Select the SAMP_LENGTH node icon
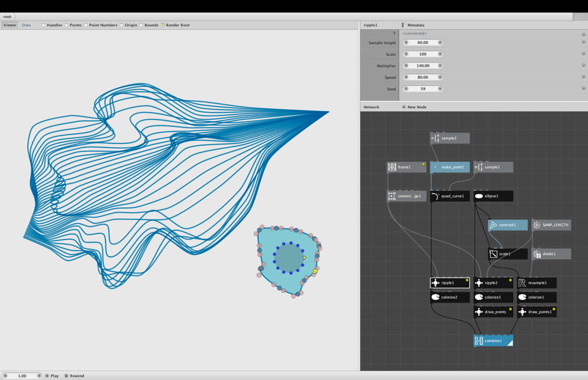 tap(537, 225)
